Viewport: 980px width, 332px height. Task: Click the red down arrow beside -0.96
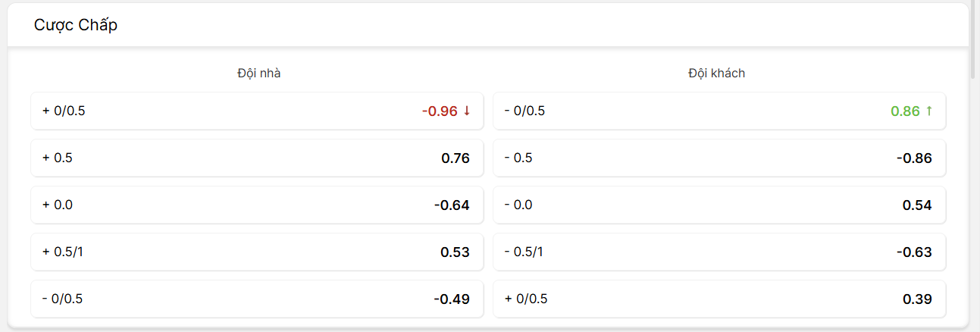pos(467,111)
